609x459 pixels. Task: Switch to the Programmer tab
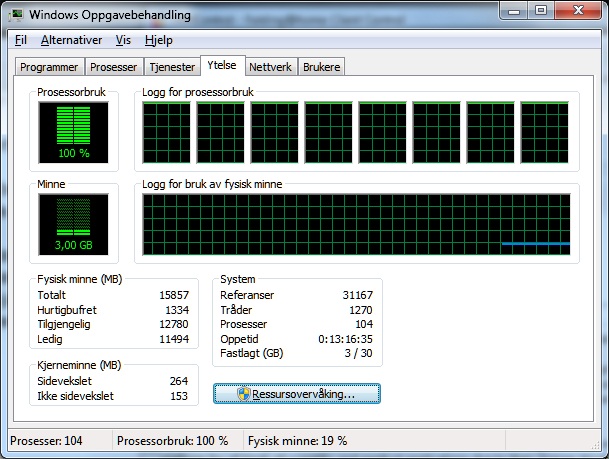(x=49, y=67)
